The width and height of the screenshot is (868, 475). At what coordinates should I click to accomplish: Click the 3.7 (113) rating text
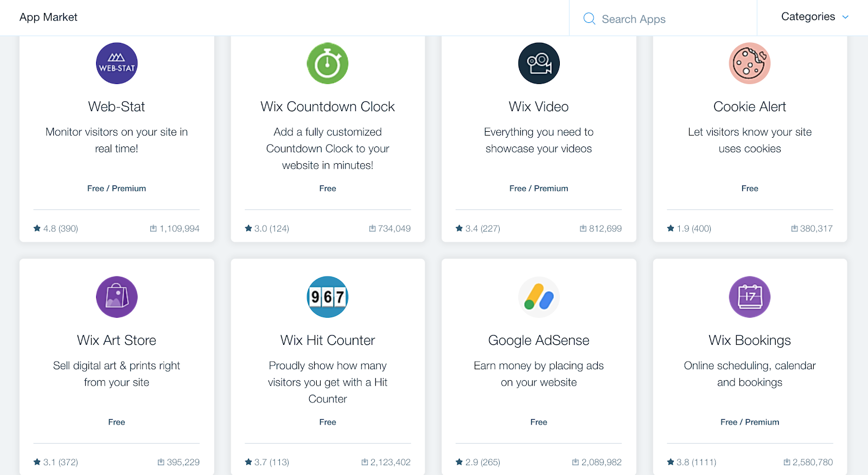point(272,462)
